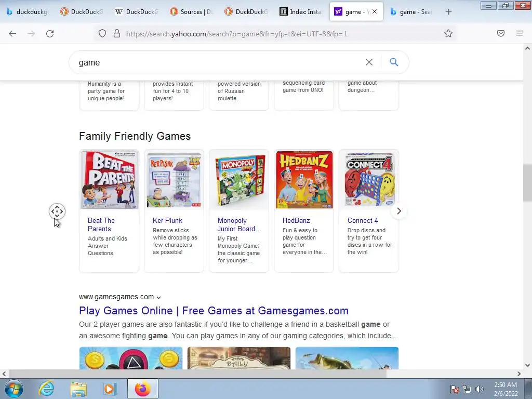The width and height of the screenshot is (532, 399).
Task: Open Windows Explorer folder in taskbar
Action: point(78,389)
